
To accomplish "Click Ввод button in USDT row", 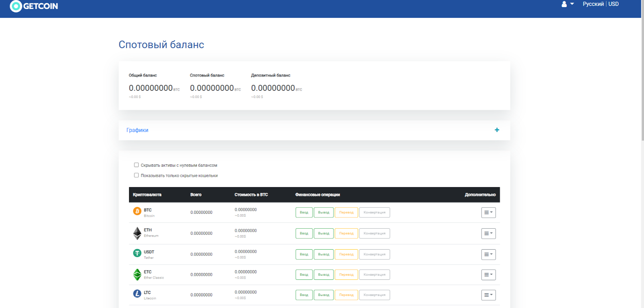I will coord(304,254).
